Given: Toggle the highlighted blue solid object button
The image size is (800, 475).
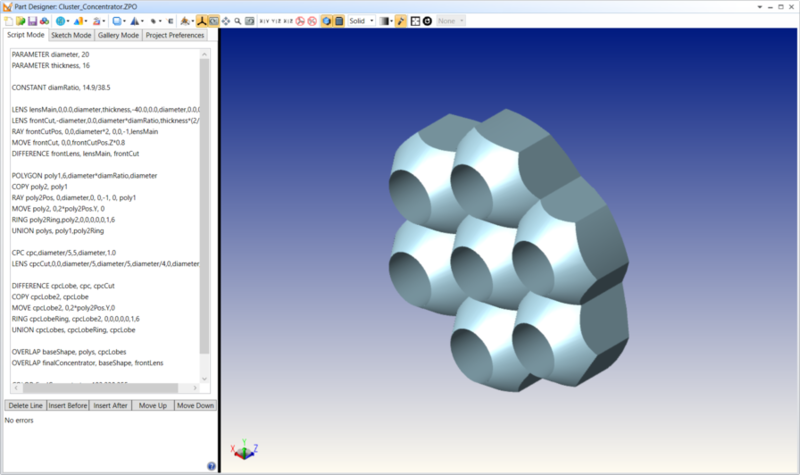Looking at the screenshot, I should point(326,20).
